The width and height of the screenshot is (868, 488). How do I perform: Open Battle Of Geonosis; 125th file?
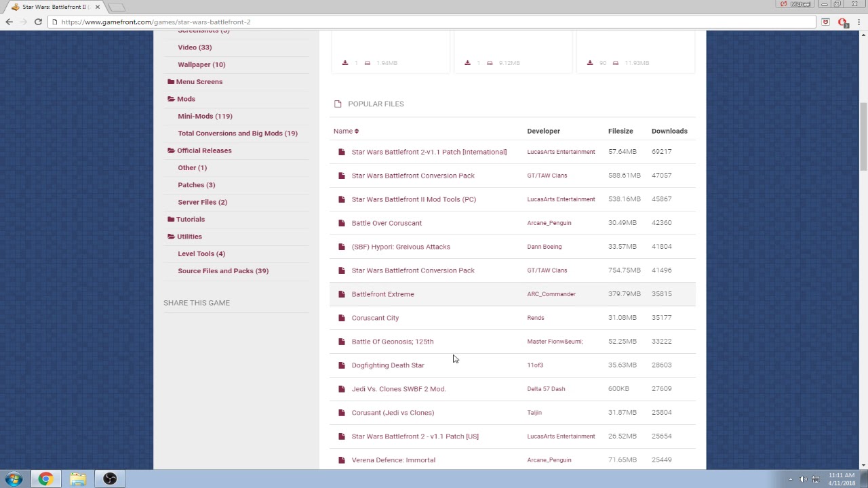[x=393, y=342]
